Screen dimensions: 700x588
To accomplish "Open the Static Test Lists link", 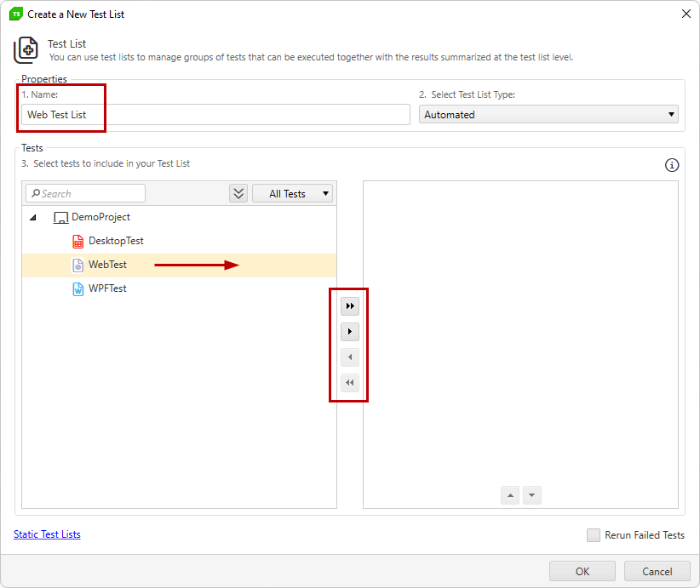I will click(x=47, y=534).
